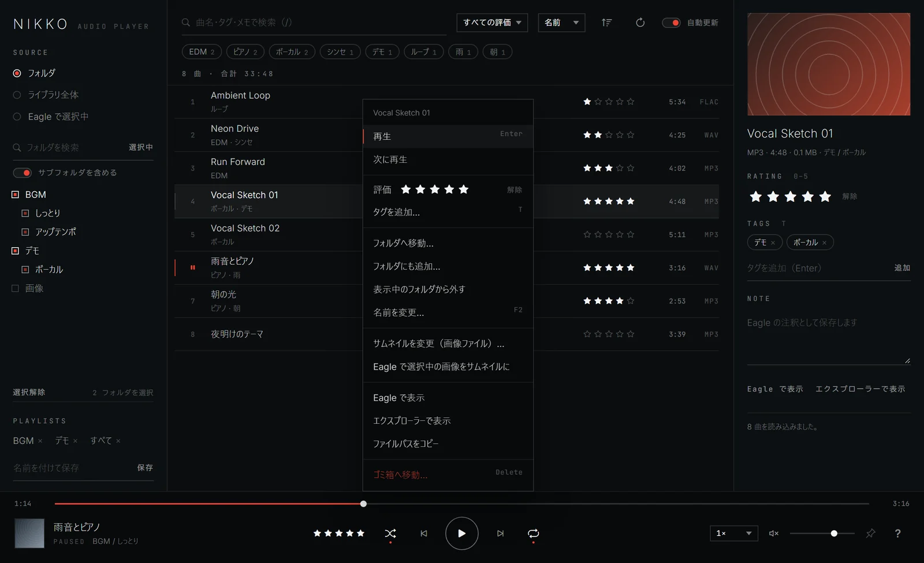Select ライブラリ全体 as source

coord(17,95)
